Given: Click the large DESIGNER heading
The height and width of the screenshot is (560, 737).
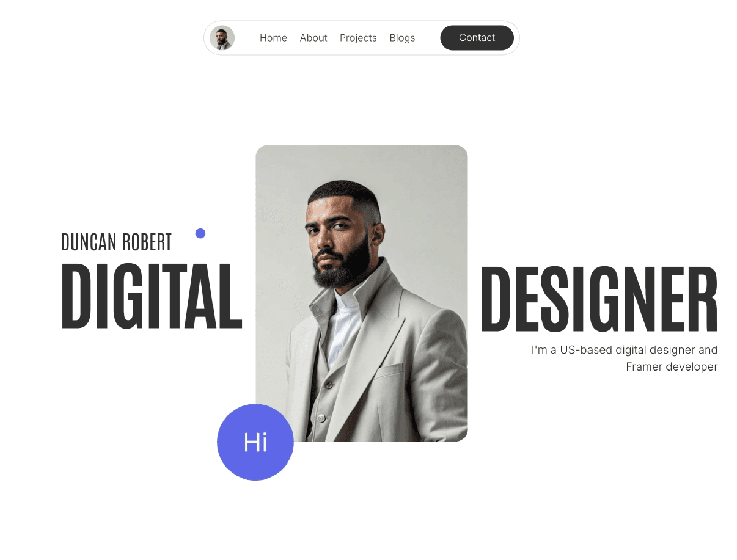Looking at the screenshot, I should [599, 299].
